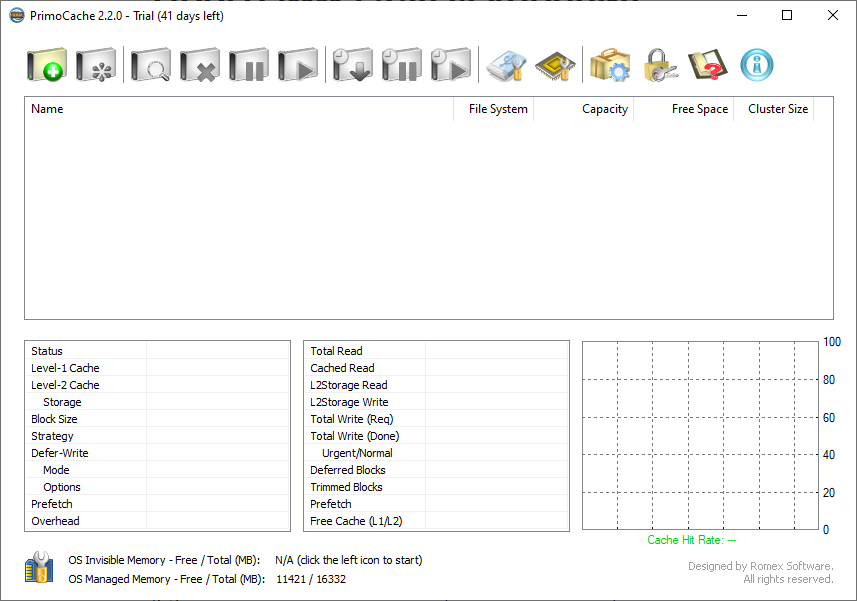Open invisible memory management chip icon
857x601 pixels.
[555, 65]
